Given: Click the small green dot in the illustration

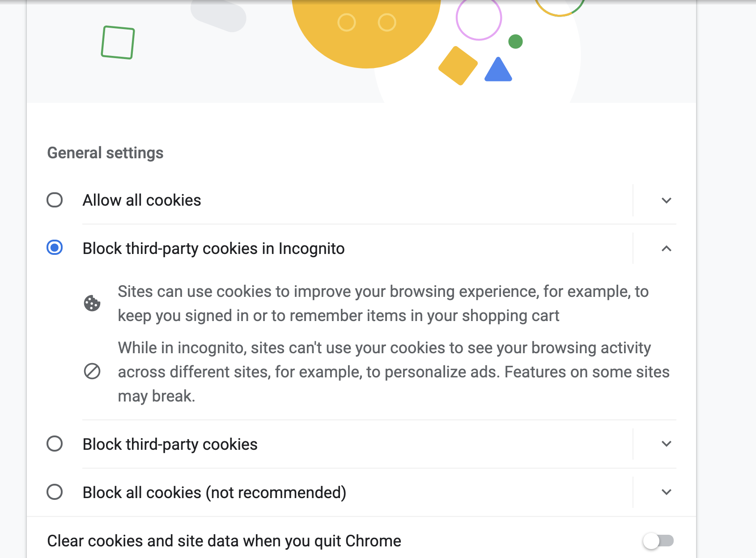Looking at the screenshot, I should click(x=515, y=42).
